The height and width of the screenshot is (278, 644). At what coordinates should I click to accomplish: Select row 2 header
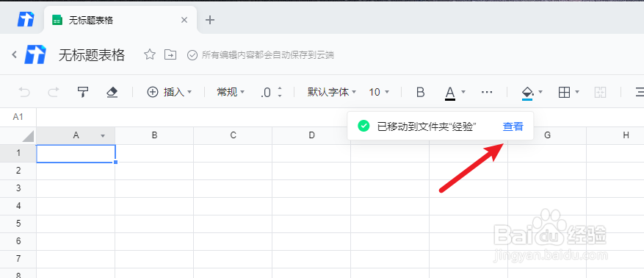[18, 171]
